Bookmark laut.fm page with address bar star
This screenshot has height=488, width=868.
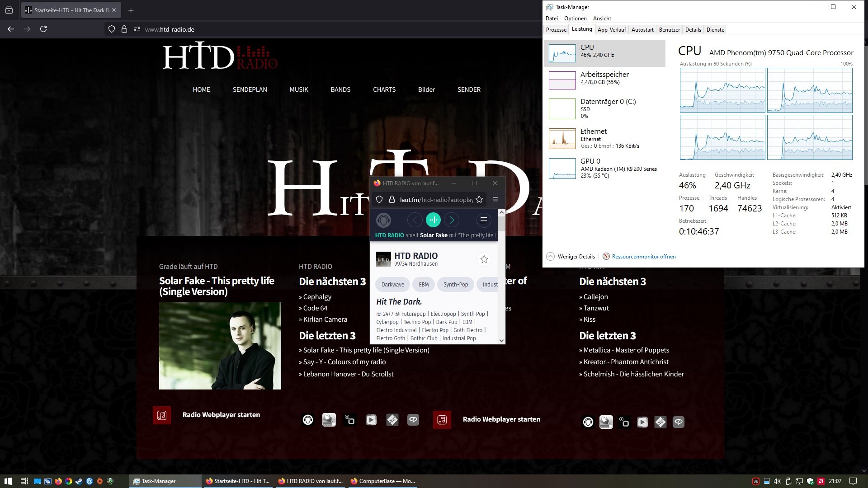pyautogui.click(x=479, y=199)
